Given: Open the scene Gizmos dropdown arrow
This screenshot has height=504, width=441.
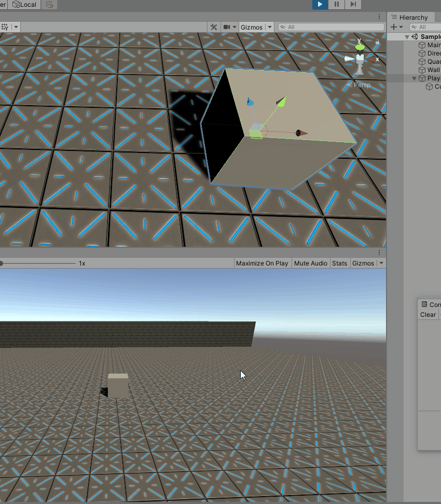Looking at the screenshot, I should 270,27.
